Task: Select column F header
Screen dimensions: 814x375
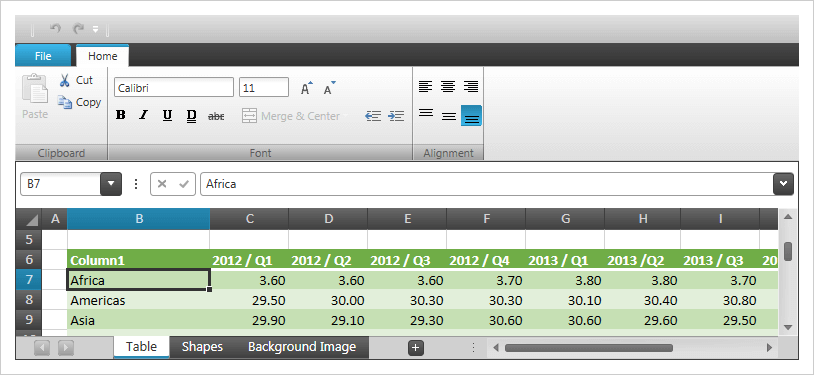Action: pyautogui.click(x=486, y=219)
